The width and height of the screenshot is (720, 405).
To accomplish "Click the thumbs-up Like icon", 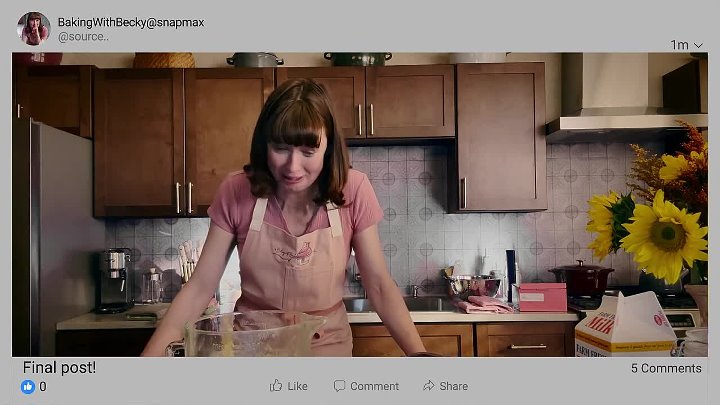I will tap(276, 386).
